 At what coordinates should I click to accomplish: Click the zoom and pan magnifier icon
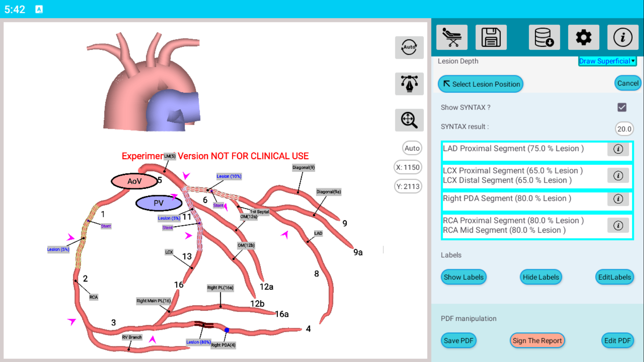pyautogui.click(x=409, y=120)
